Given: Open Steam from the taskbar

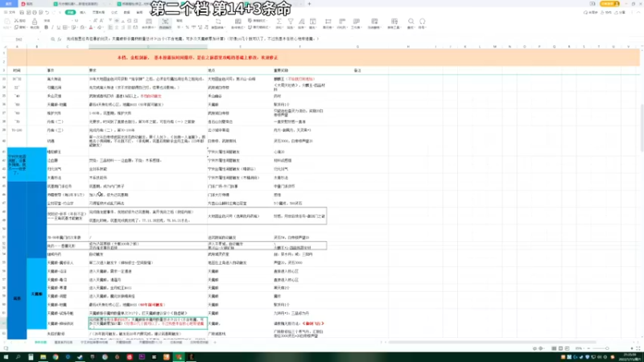Looking at the screenshot, I should coord(80,357).
